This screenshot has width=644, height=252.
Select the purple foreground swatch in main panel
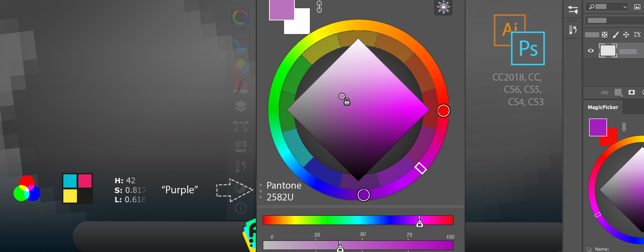click(282, 10)
